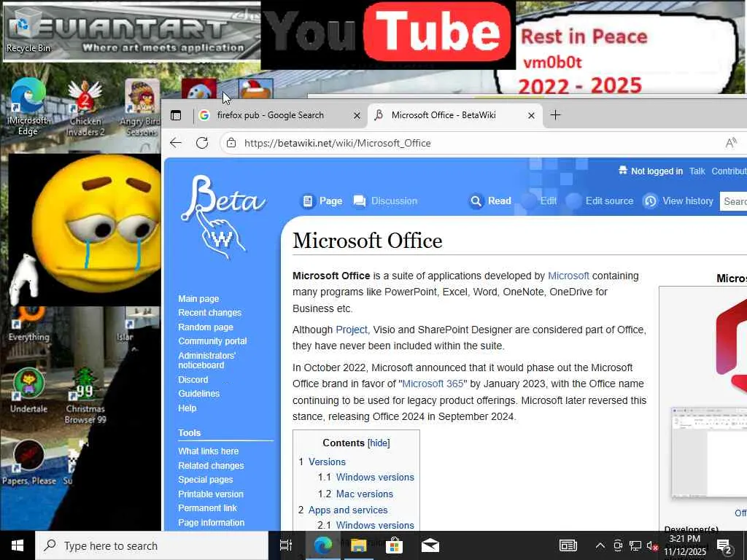Image resolution: width=747 pixels, height=560 pixels.
Task: Open a new browser tab with plus
Action: [x=555, y=115]
